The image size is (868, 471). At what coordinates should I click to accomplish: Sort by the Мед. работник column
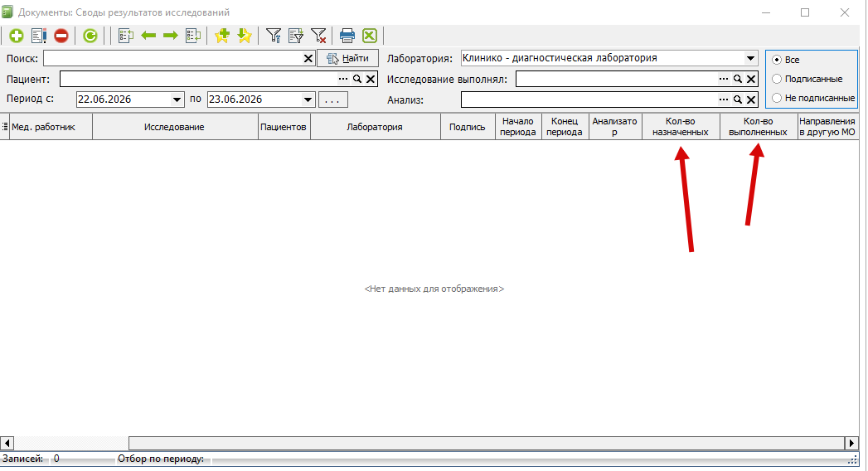click(x=51, y=127)
